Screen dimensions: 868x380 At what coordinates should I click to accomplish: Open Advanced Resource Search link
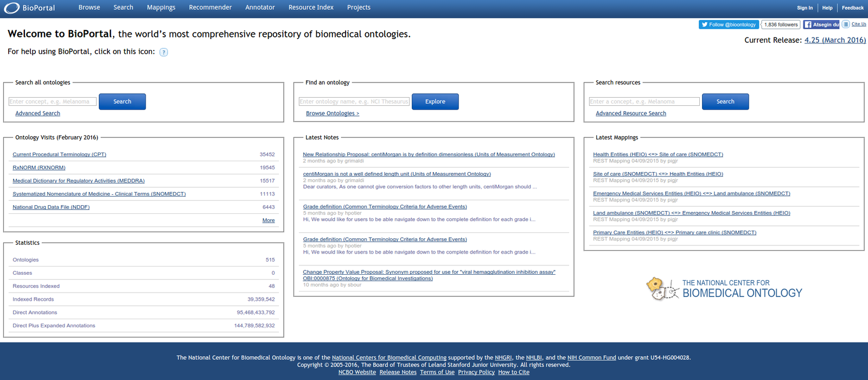[631, 113]
